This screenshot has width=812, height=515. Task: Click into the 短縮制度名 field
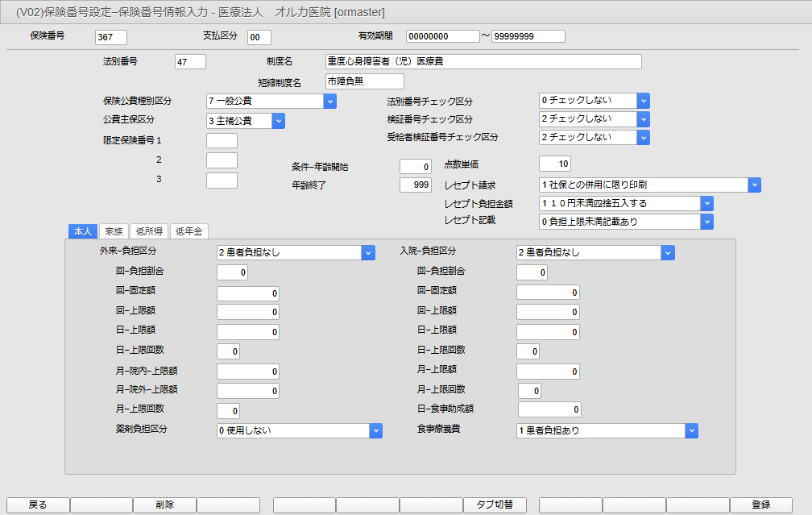(x=365, y=81)
